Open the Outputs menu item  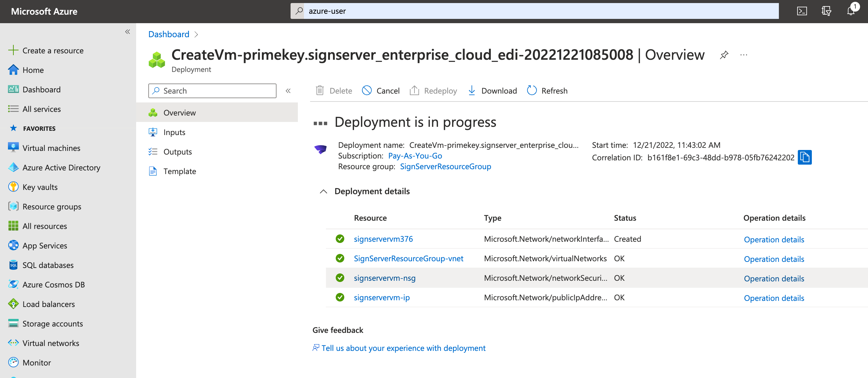coord(177,152)
